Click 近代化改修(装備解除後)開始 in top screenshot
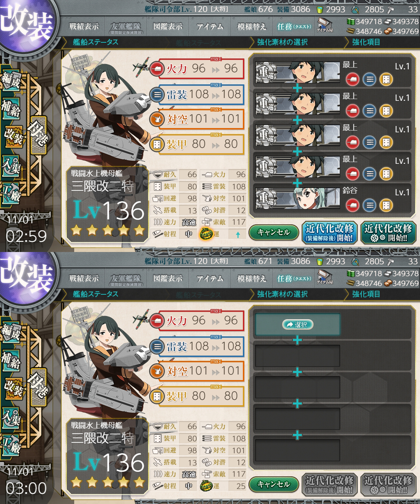This screenshot has width=420, height=504. pyautogui.click(x=329, y=233)
